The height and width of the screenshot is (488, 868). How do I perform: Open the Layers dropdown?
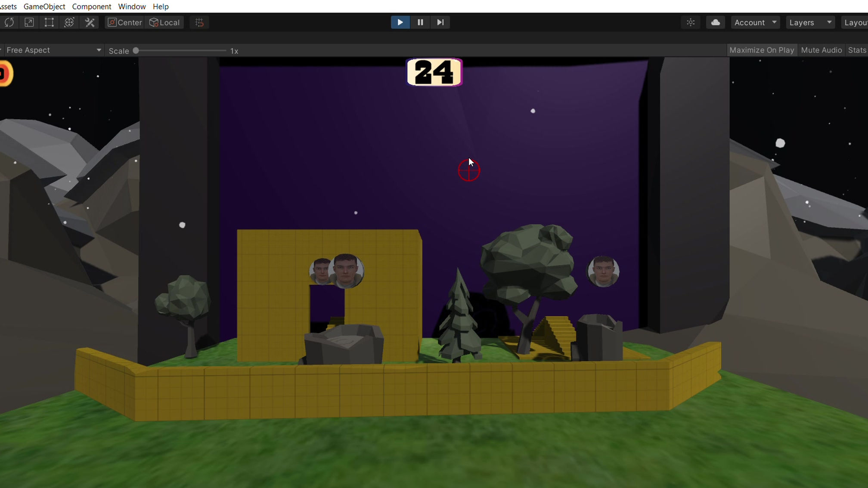click(810, 22)
